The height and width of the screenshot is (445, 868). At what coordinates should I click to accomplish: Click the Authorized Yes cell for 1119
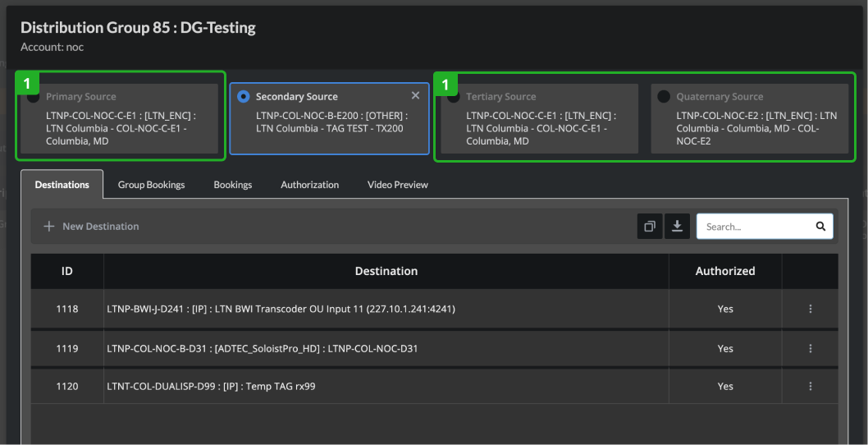(725, 349)
